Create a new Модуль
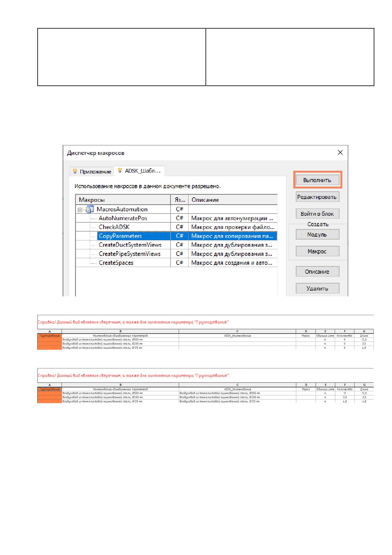This screenshot has height=555, width=392. pos(317,234)
